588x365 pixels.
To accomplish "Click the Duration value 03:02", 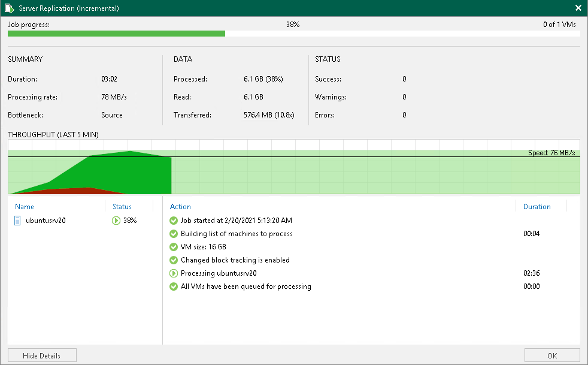I will [109, 79].
